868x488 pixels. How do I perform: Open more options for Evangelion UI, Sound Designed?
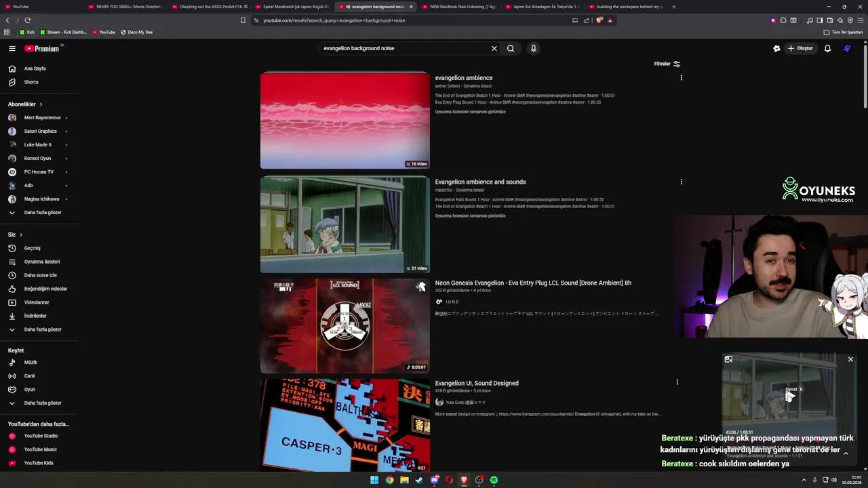(677, 382)
